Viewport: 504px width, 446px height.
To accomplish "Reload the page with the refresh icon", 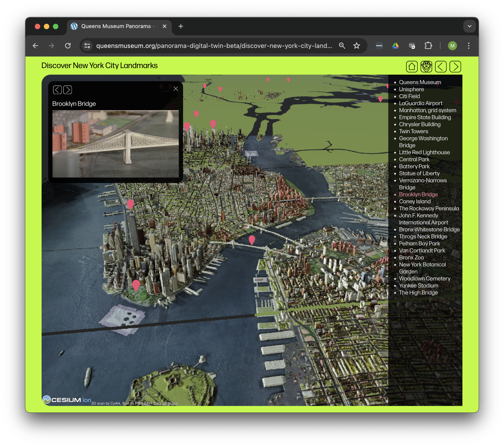I will [68, 46].
